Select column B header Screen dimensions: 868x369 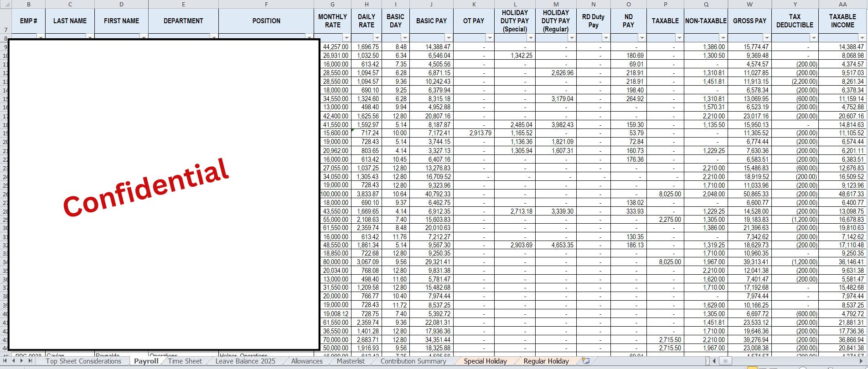29,4
